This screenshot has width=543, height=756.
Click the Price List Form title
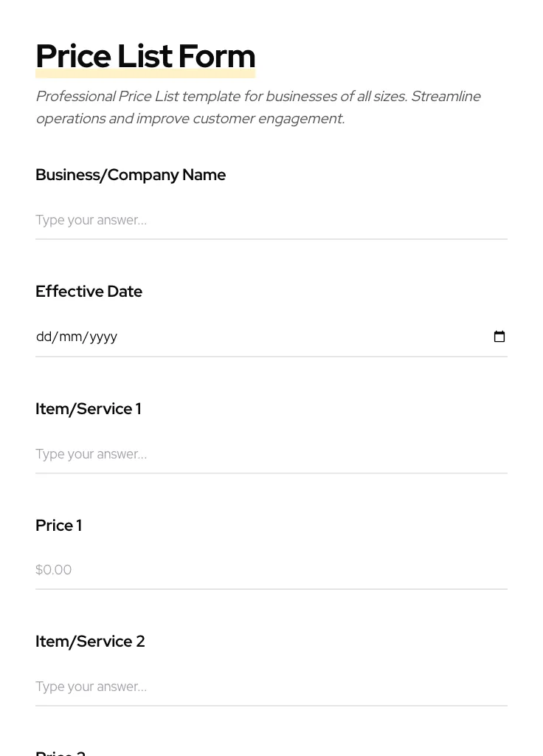[145, 56]
